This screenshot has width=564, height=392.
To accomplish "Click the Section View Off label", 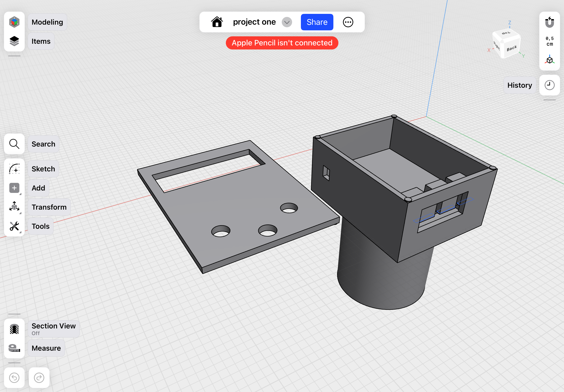I will 54,329.
